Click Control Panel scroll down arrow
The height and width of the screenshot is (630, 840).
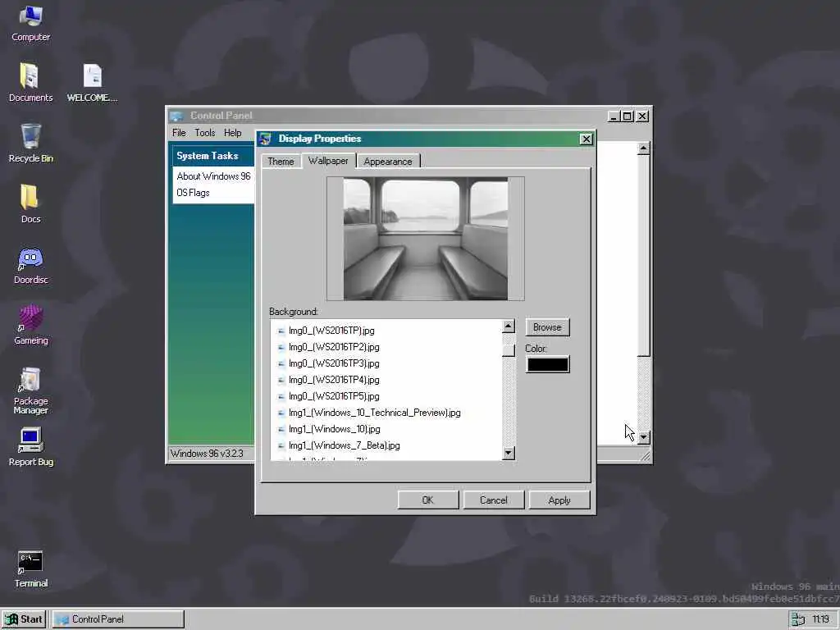point(643,437)
